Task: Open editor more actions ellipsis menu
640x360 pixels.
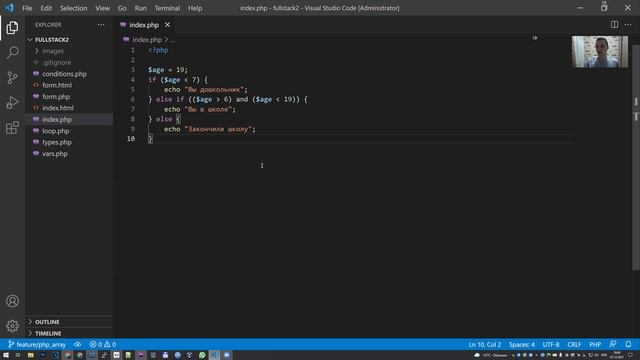Action: point(628,24)
